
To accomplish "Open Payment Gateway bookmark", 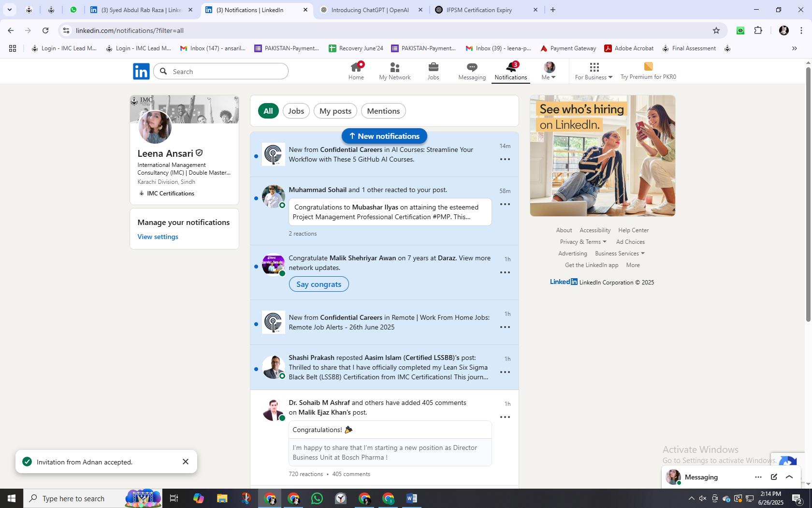I will pyautogui.click(x=568, y=48).
